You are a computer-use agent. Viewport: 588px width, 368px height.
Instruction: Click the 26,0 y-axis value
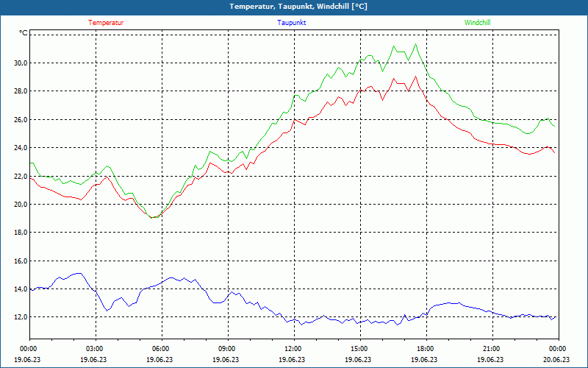21,120
